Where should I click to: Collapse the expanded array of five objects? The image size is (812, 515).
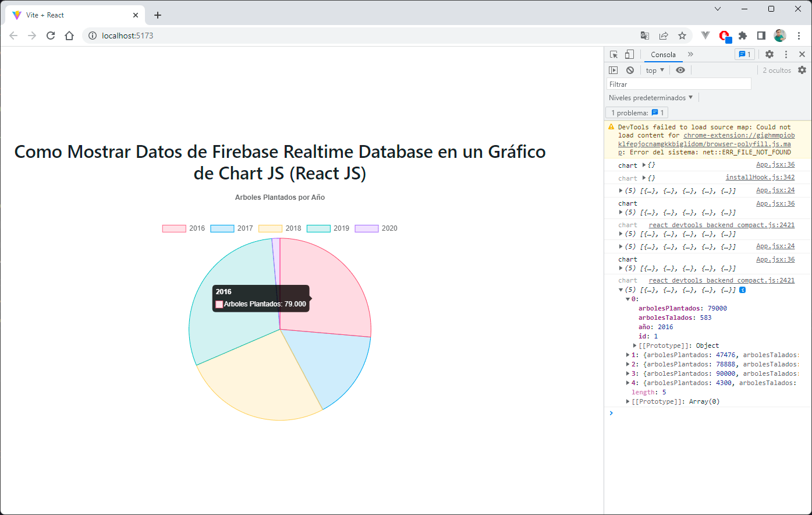tap(621, 290)
